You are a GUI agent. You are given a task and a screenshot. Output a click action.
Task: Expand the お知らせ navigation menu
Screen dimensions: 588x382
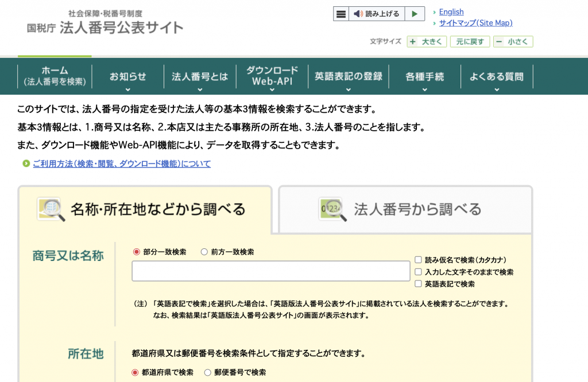(128, 77)
